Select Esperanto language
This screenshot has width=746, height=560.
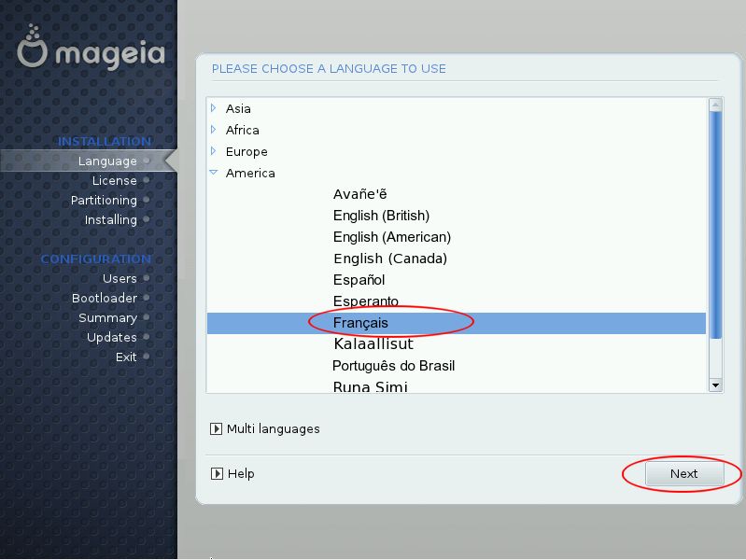[365, 301]
